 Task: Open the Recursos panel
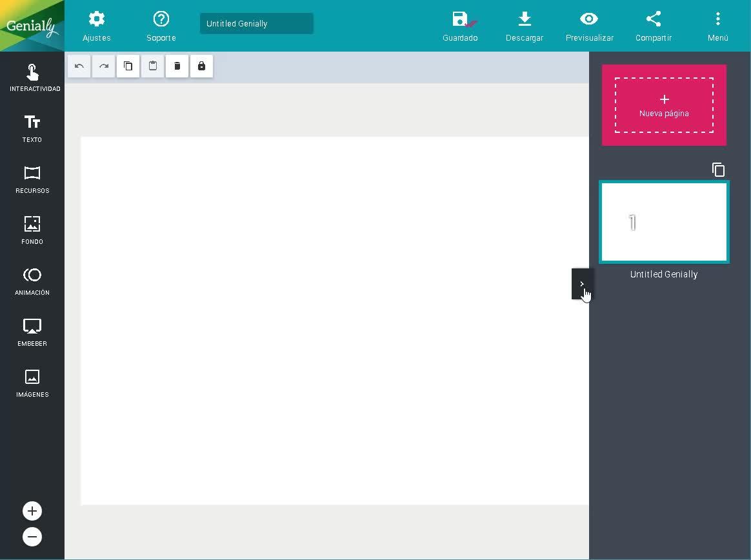pyautogui.click(x=32, y=179)
